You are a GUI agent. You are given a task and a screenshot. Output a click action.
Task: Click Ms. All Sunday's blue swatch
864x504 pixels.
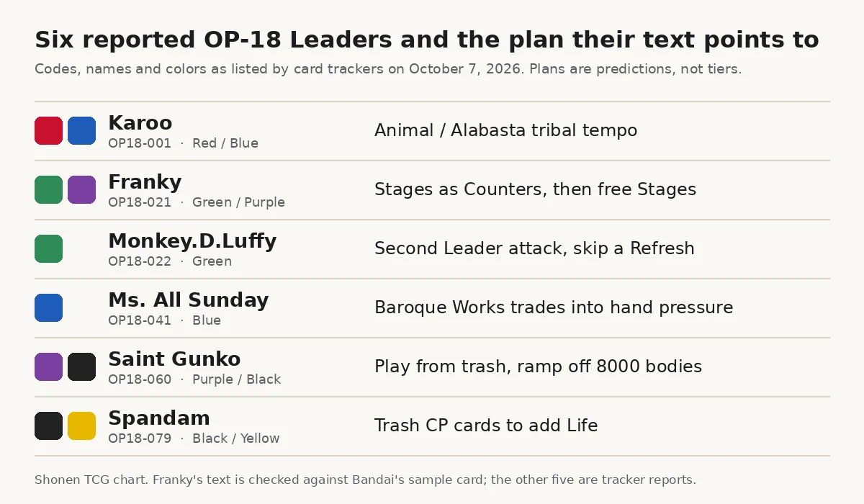tap(49, 308)
